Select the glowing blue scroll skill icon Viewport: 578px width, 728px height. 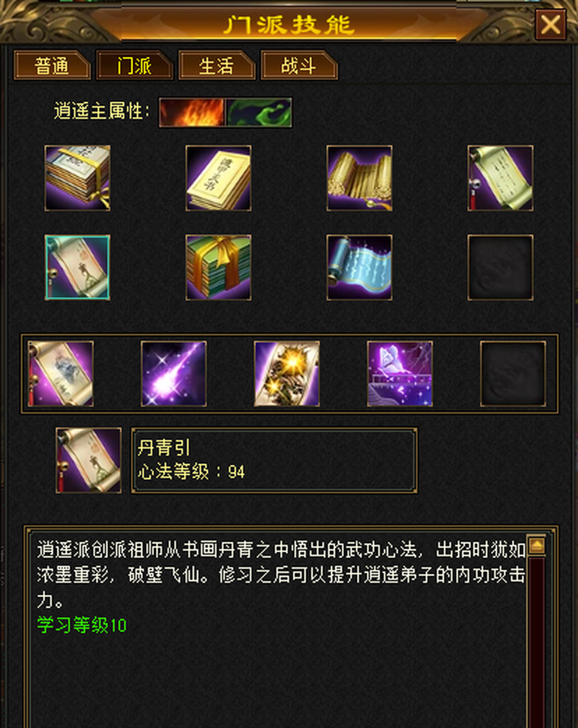pyautogui.click(x=359, y=267)
